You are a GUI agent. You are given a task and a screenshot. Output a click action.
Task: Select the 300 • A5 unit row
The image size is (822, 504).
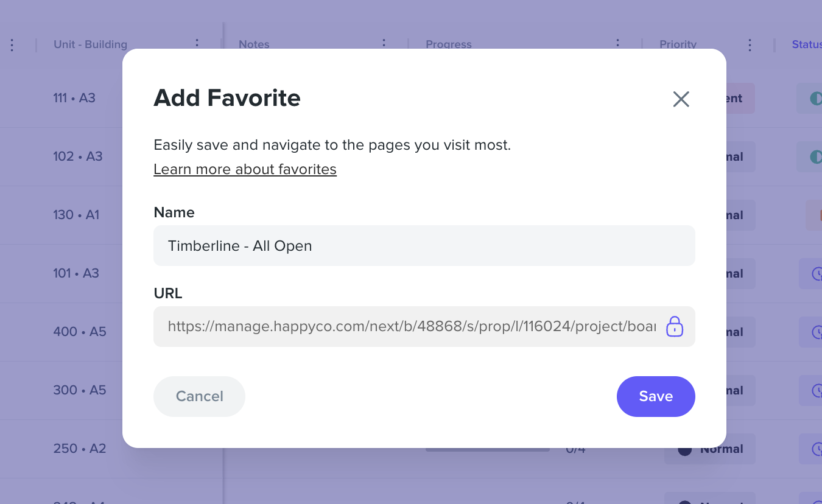click(80, 390)
